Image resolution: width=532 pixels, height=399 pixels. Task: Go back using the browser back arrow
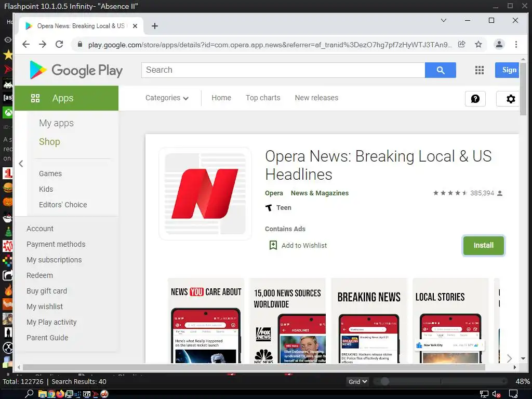coord(26,44)
